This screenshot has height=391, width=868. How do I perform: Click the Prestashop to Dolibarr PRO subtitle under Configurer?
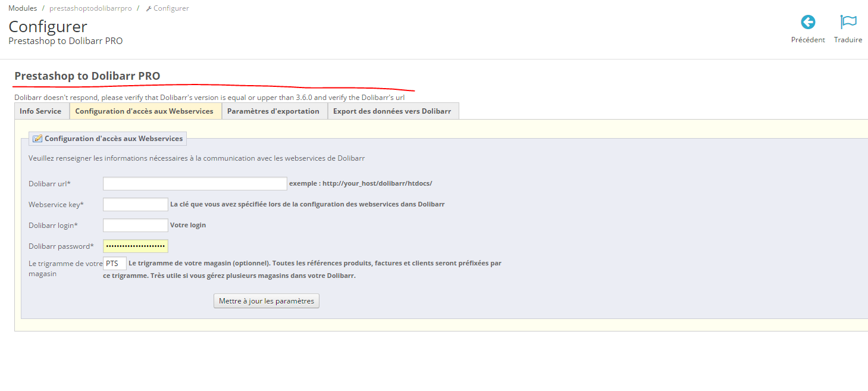[65, 41]
